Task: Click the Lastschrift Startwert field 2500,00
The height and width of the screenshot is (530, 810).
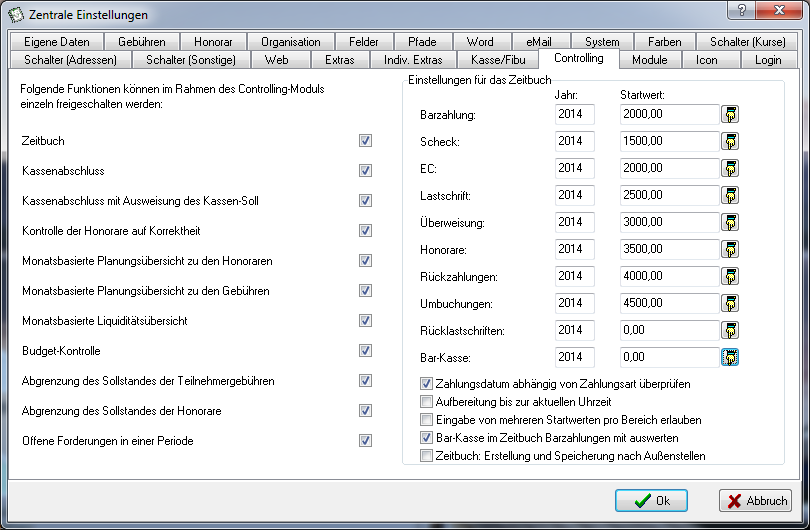Action: coord(669,195)
